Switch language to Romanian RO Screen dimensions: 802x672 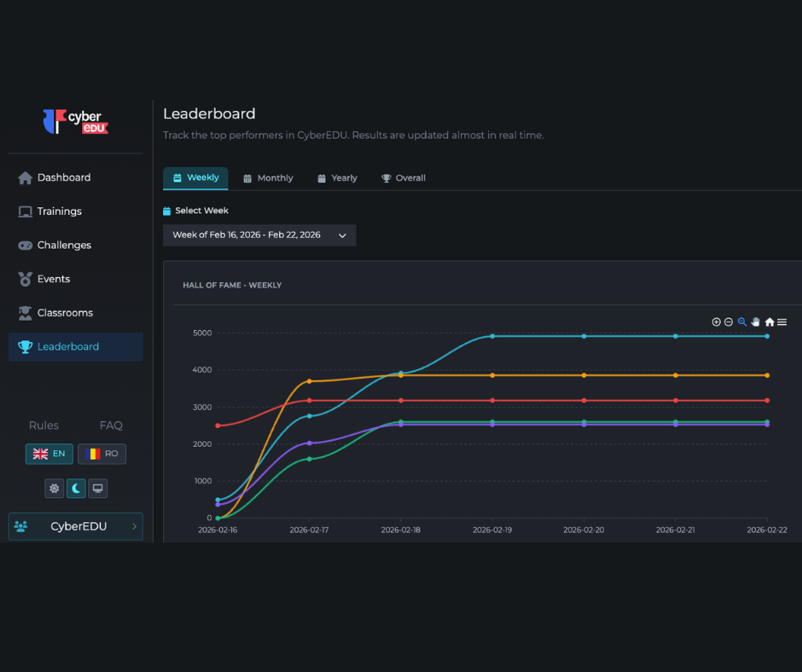pos(102,454)
